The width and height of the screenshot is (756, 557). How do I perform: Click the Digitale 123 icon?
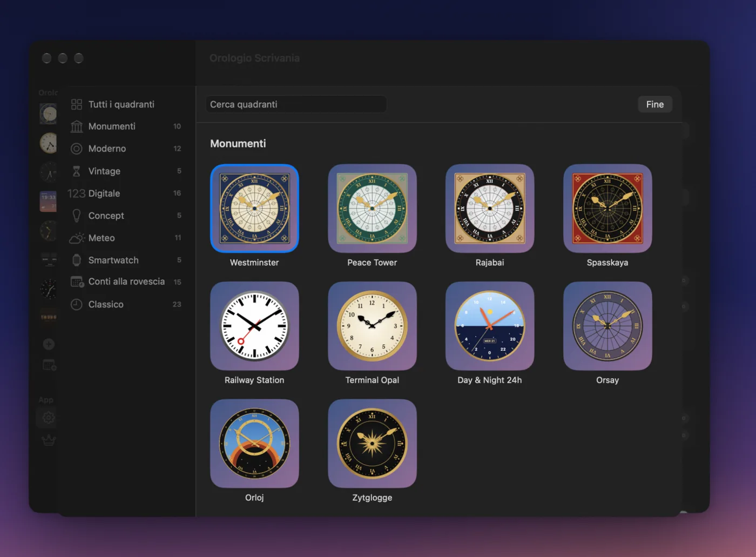[x=76, y=193]
